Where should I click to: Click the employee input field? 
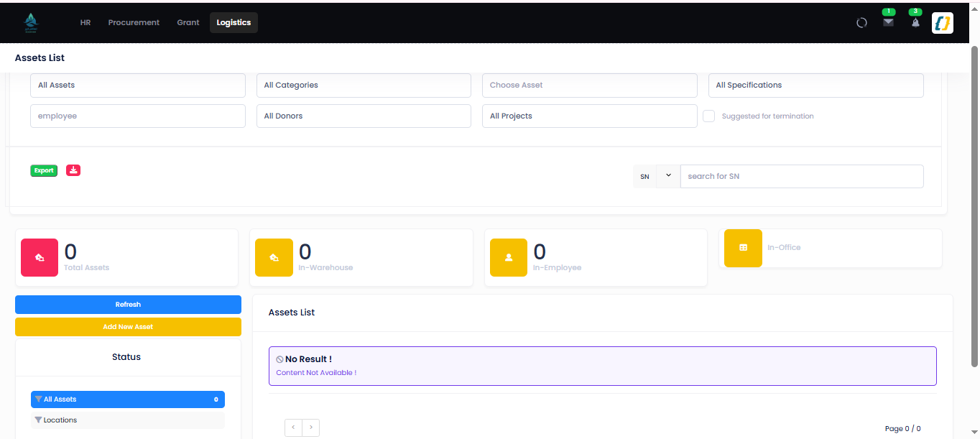click(138, 116)
